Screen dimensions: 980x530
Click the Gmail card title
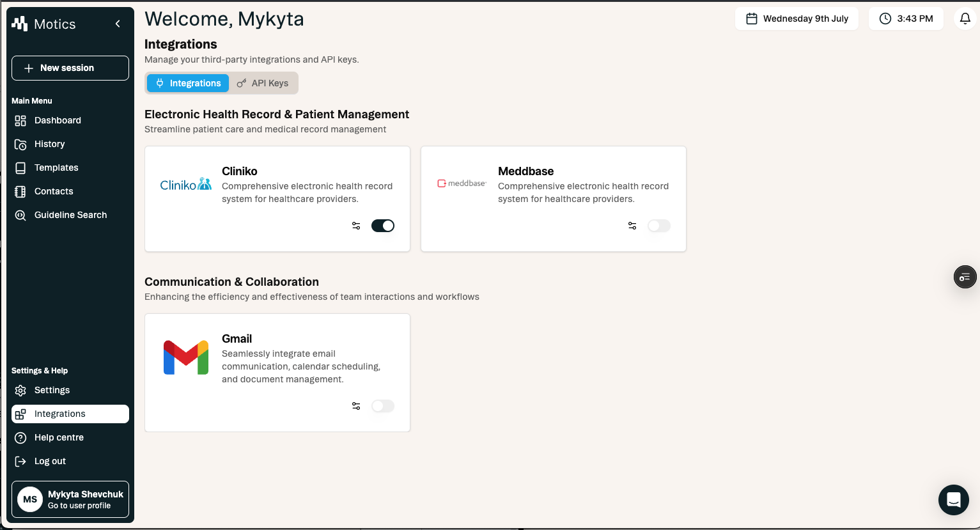point(237,339)
